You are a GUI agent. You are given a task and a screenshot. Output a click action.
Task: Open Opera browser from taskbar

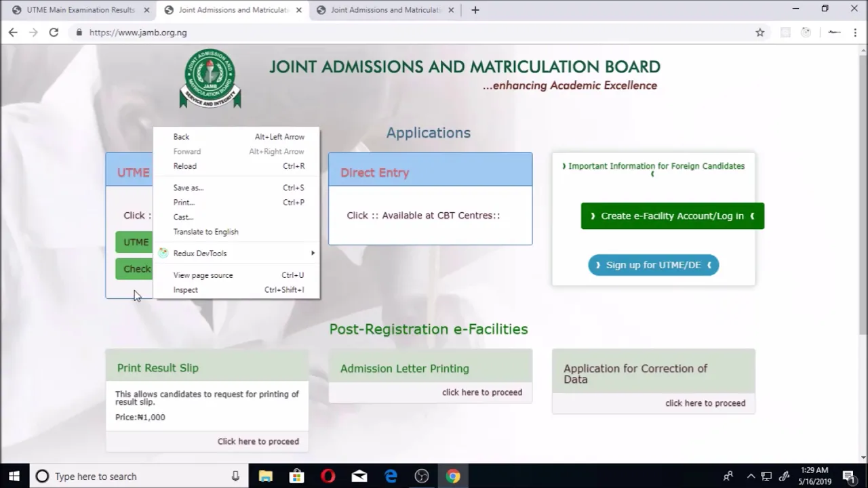coord(328,476)
